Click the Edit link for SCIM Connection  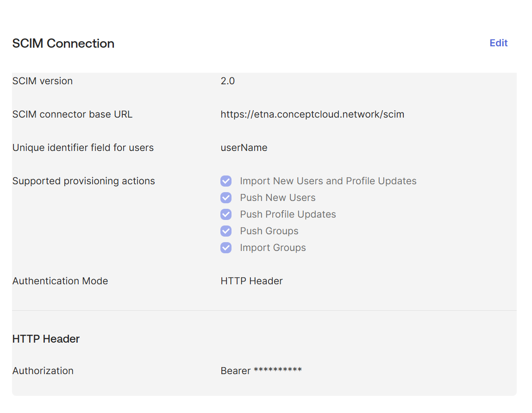[x=498, y=43]
